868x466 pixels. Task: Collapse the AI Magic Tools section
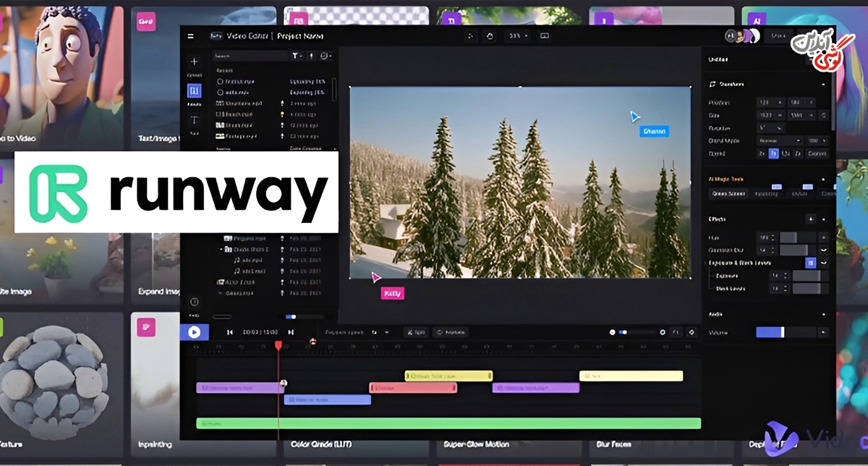click(823, 179)
